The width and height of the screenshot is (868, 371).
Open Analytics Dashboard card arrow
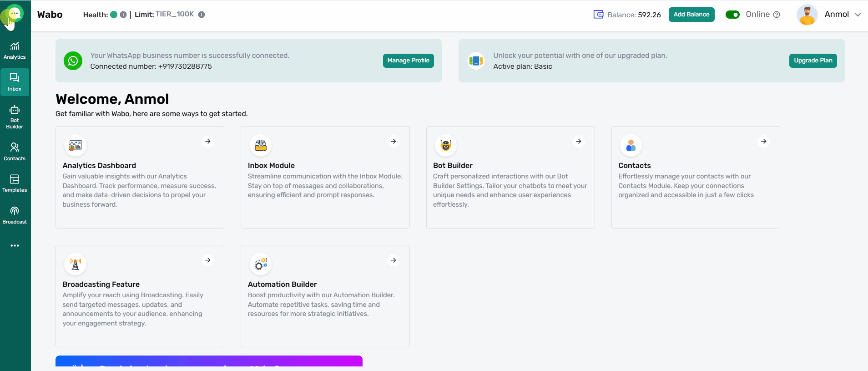[x=208, y=142]
